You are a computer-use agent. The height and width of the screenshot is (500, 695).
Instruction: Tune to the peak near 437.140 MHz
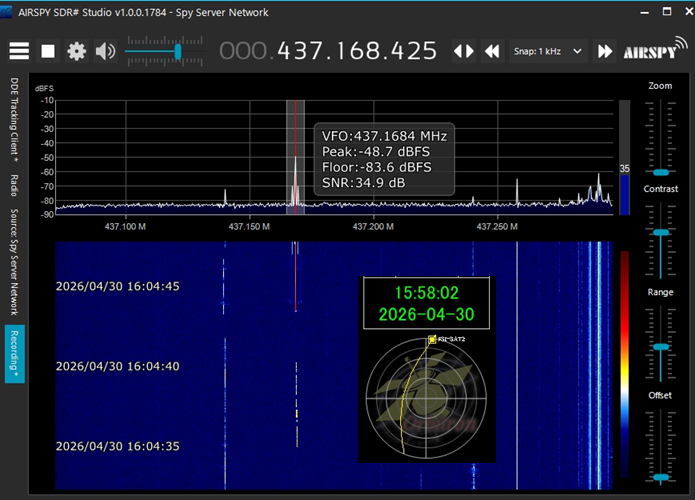point(225,197)
